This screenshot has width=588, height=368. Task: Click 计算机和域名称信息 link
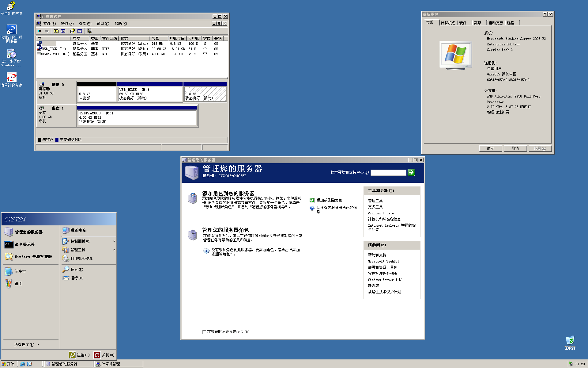point(384,219)
